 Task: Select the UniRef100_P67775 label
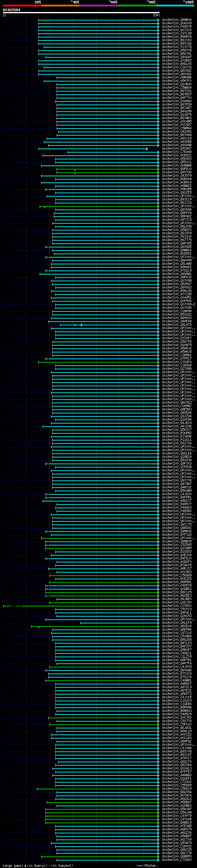pyautogui.click(x=177, y=240)
